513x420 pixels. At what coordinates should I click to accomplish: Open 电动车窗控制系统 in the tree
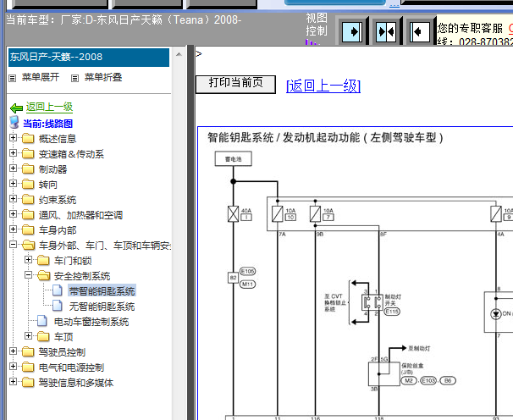click(x=91, y=322)
